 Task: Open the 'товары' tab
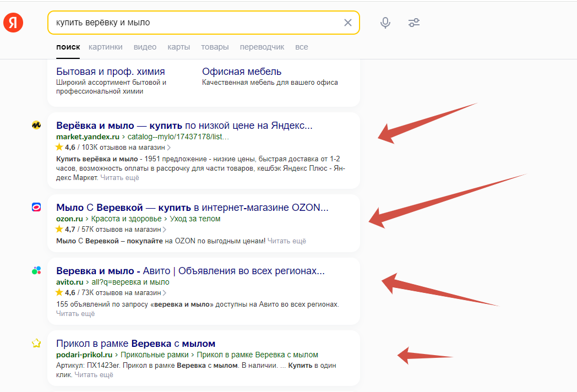click(215, 47)
